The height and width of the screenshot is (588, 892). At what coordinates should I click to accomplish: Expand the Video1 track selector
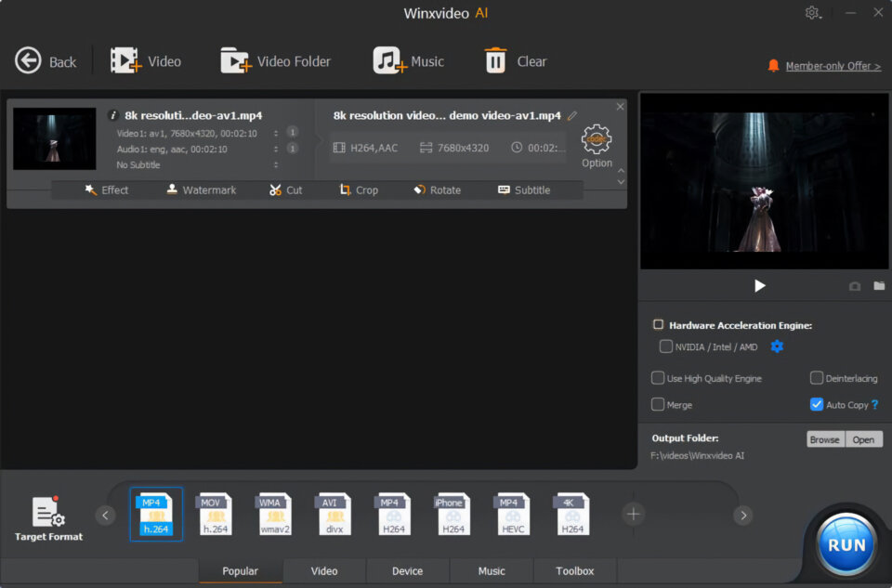[x=276, y=133]
